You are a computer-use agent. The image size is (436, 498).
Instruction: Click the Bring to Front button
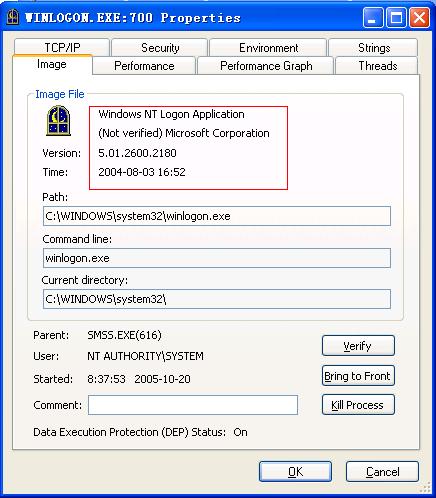[x=358, y=376]
